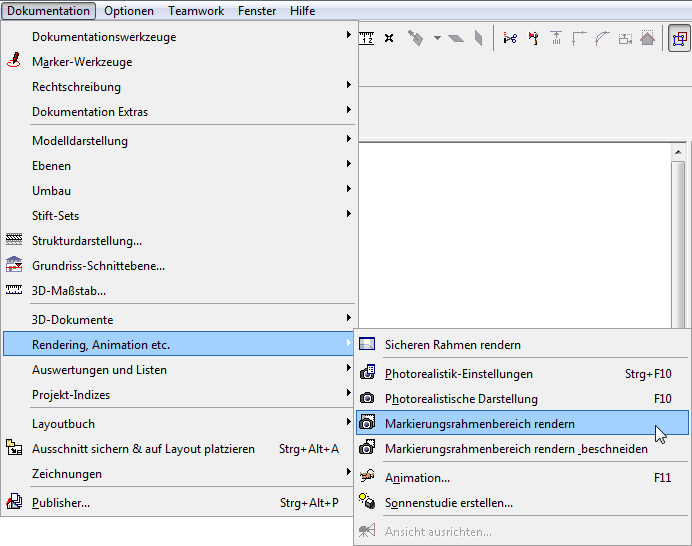Choose Ausschnitt sichern & auf Layout platzieren
Viewport: 692px width, 546px height.
[179, 448]
